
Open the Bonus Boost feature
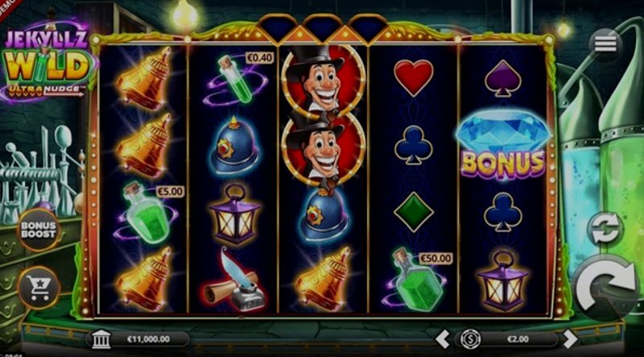(39, 230)
